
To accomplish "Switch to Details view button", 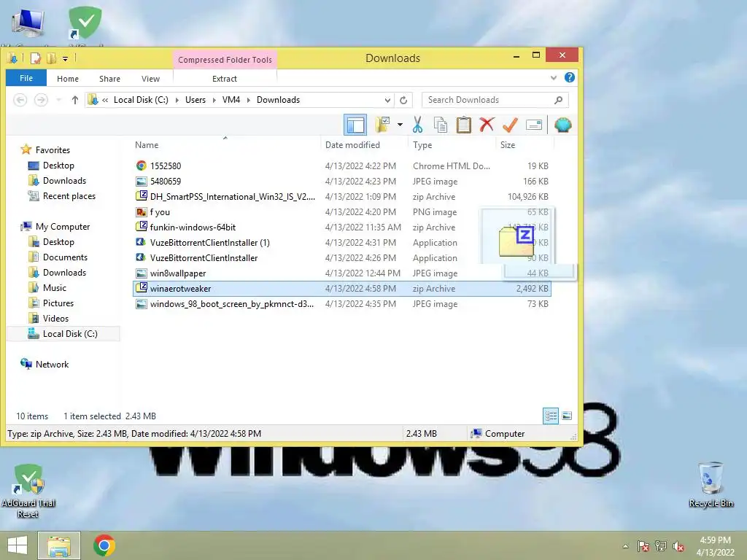I will pyautogui.click(x=551, y=416).
